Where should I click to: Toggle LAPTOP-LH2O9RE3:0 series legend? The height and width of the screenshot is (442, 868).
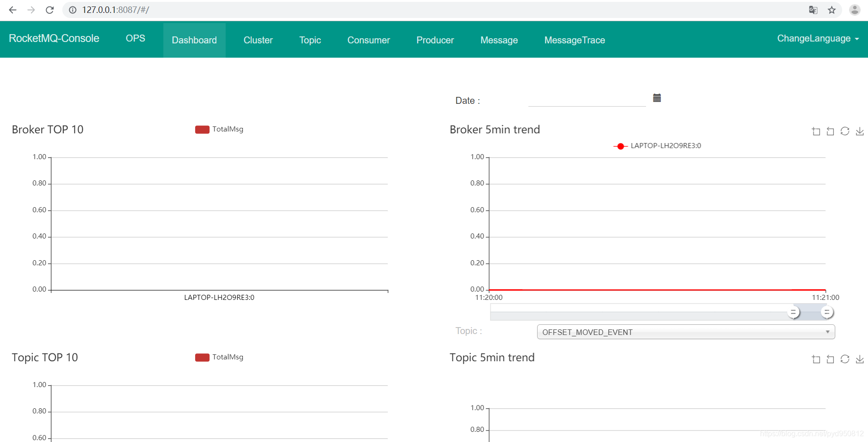657,146
